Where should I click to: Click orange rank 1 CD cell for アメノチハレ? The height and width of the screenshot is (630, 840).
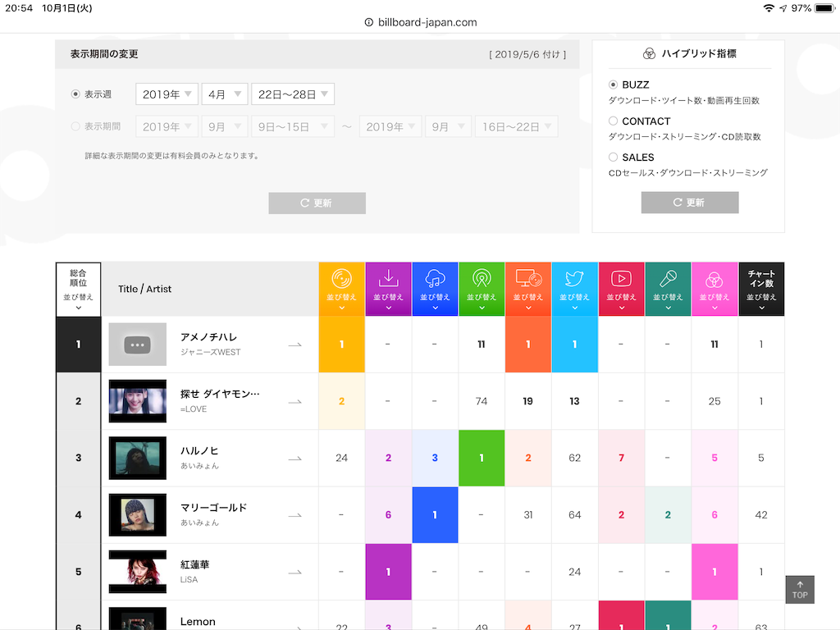coord(341,345)
